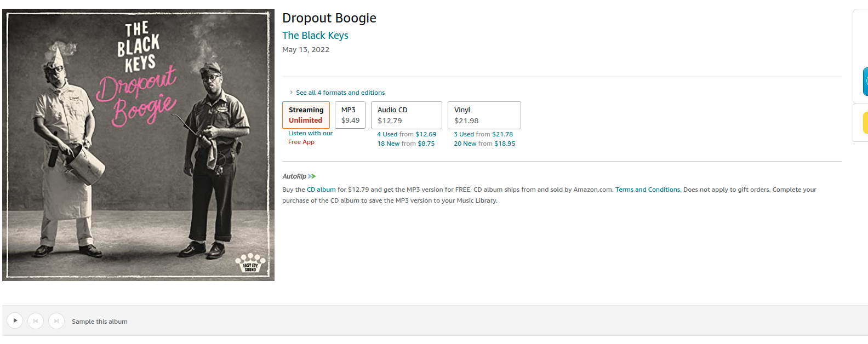
Task: View 18 New offers from $8.75
Action: coord(406,143)
